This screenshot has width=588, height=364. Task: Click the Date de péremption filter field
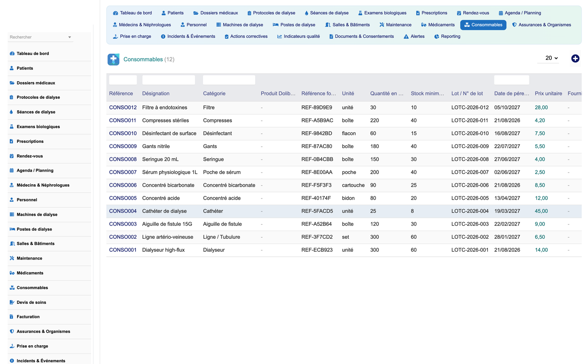[x=511, y=80]
